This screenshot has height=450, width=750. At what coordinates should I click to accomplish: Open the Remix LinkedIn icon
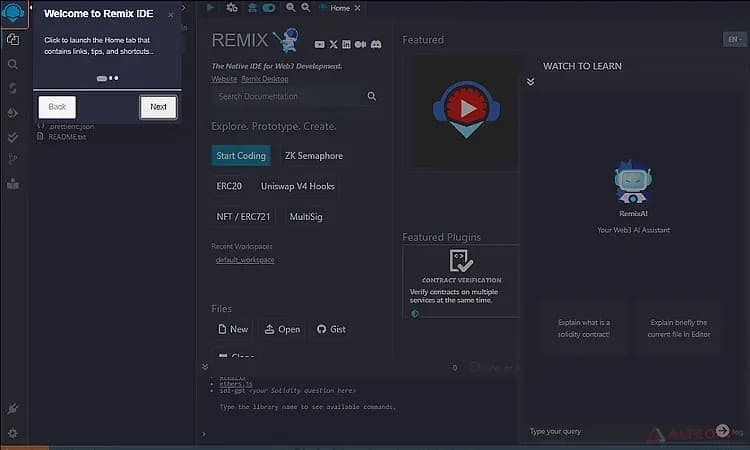pyautogui.click(x=346, y=44)
